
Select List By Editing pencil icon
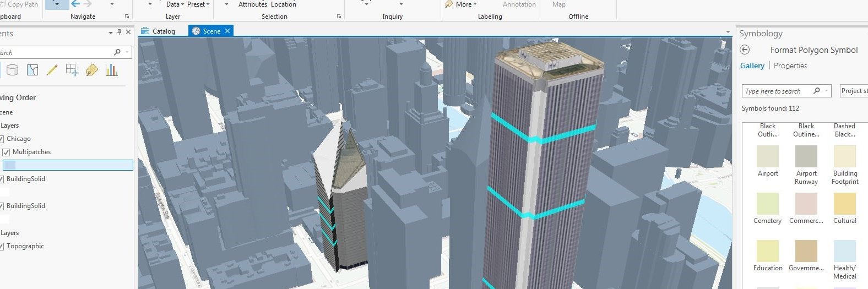tap(52, 70)
